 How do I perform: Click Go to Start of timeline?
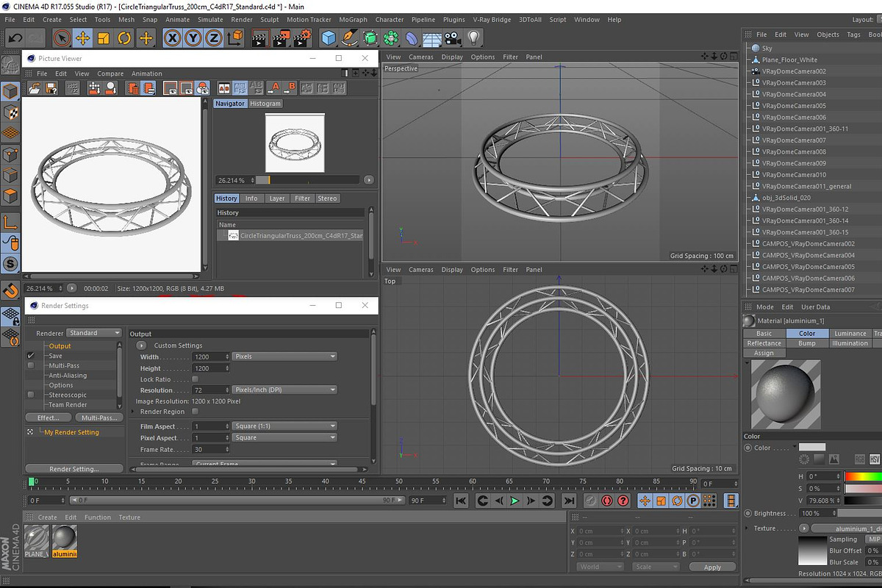point(461,501)
